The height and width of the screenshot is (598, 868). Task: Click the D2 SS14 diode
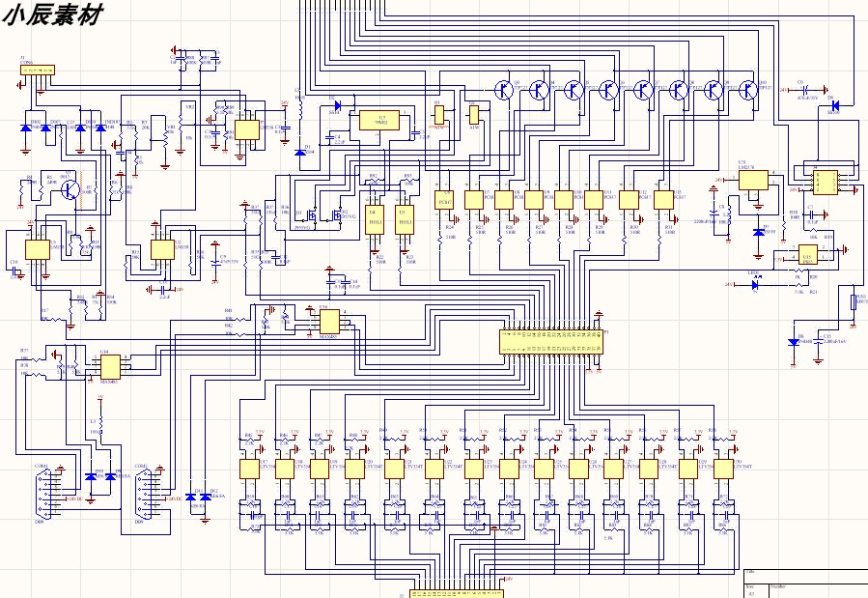[x=337, y=104]
